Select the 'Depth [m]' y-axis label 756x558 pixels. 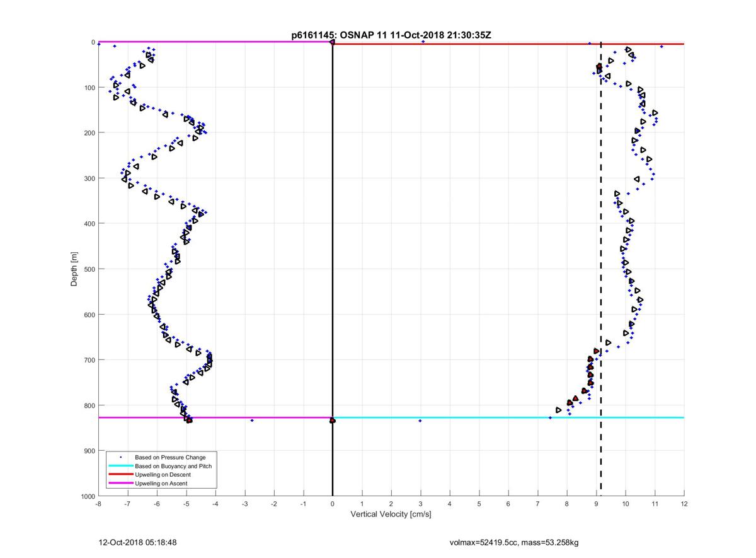[x=74, y=269]
